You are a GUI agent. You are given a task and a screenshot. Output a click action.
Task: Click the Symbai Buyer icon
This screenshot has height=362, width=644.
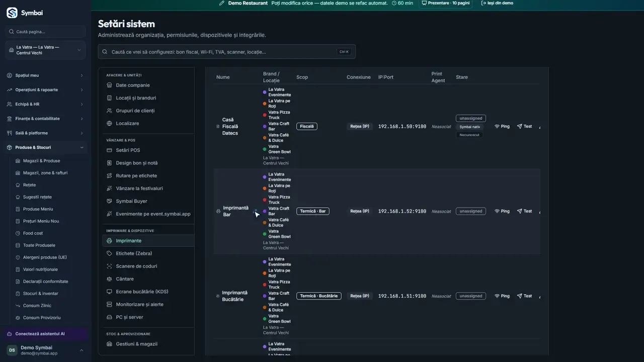click(x=110, y=201)
